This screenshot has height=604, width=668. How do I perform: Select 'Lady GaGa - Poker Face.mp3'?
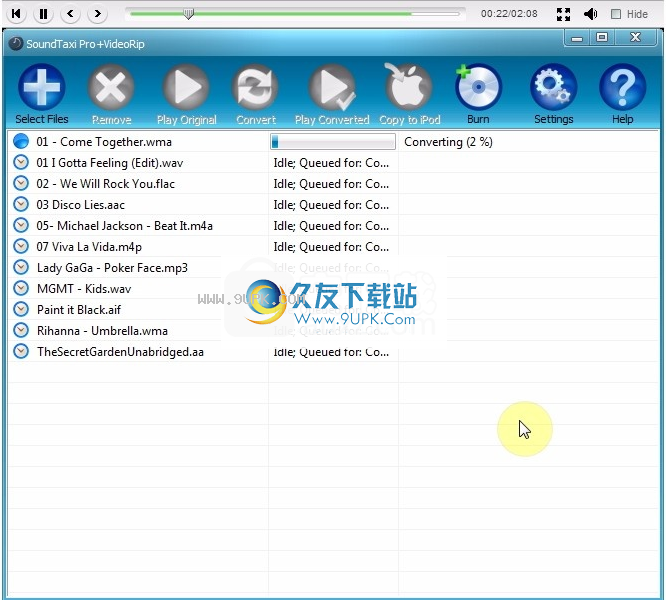pos(112,268)
